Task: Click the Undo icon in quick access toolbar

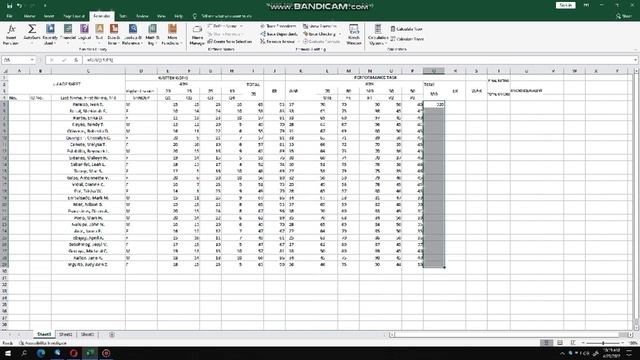Action: coord(19,6)
